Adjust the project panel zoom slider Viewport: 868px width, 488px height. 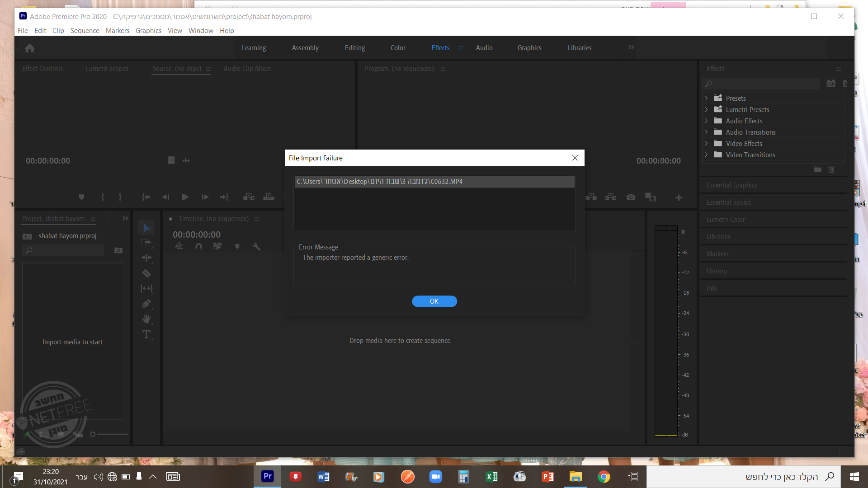[93, 434]
